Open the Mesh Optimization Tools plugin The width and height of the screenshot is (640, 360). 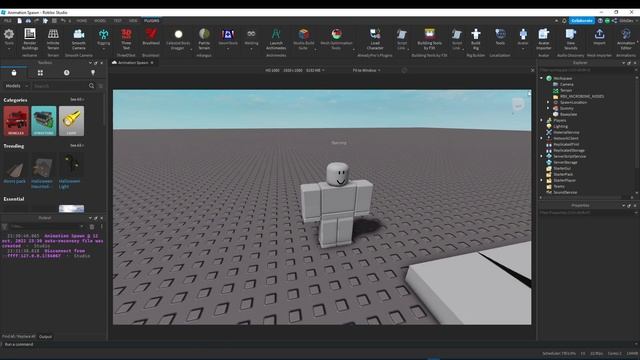pyautogui.click(x=336, y=39)
